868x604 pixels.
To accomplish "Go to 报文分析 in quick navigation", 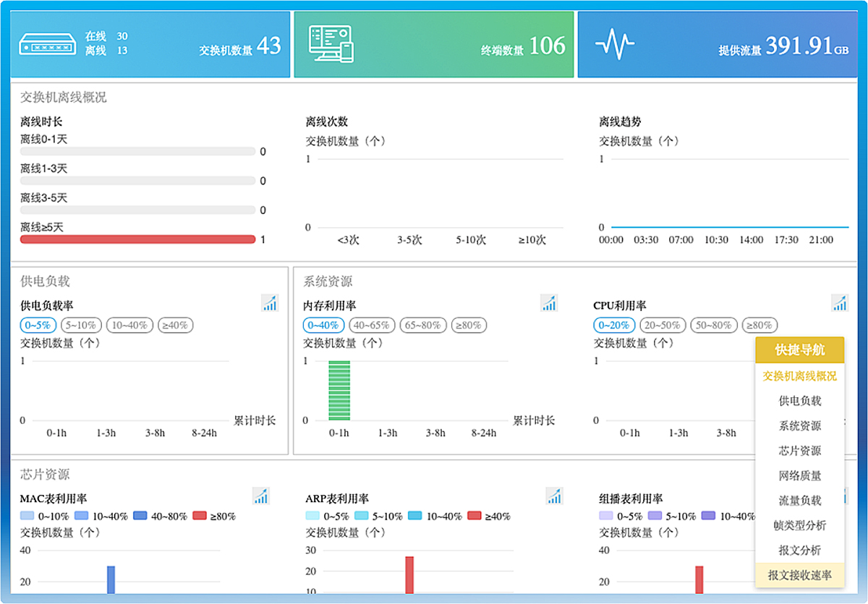I will [799, 550].
